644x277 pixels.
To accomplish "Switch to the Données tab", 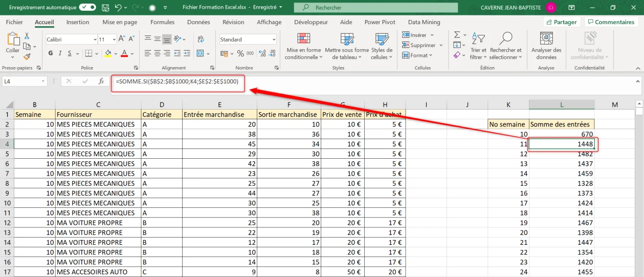I will click(x=198, y=22).
